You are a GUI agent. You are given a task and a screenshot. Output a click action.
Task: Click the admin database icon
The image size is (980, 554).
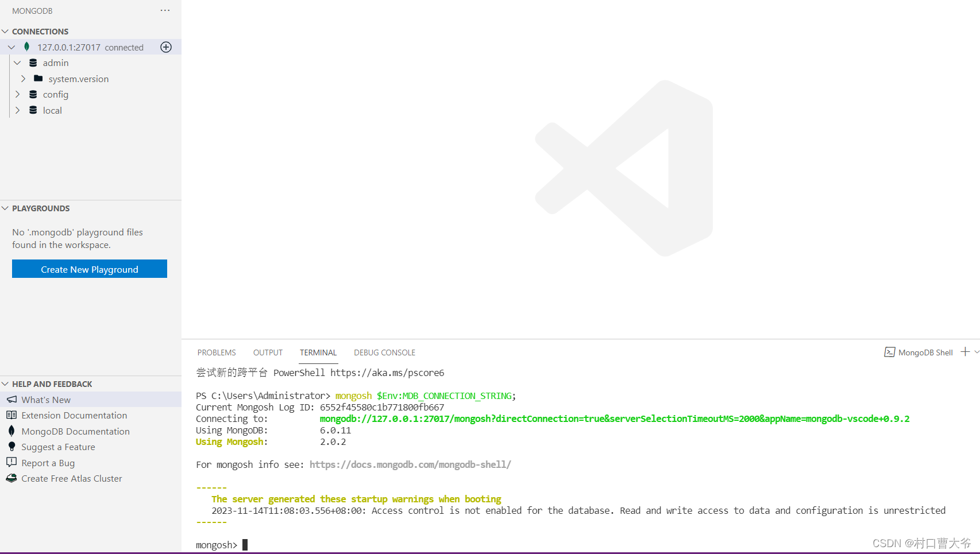pyautogui.click(x=33, y=63)
